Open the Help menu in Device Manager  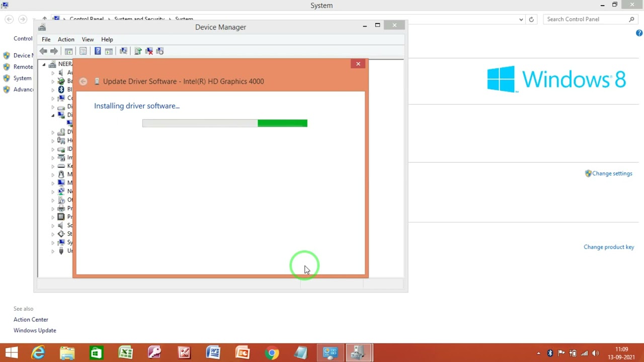(x=107, y=39)
